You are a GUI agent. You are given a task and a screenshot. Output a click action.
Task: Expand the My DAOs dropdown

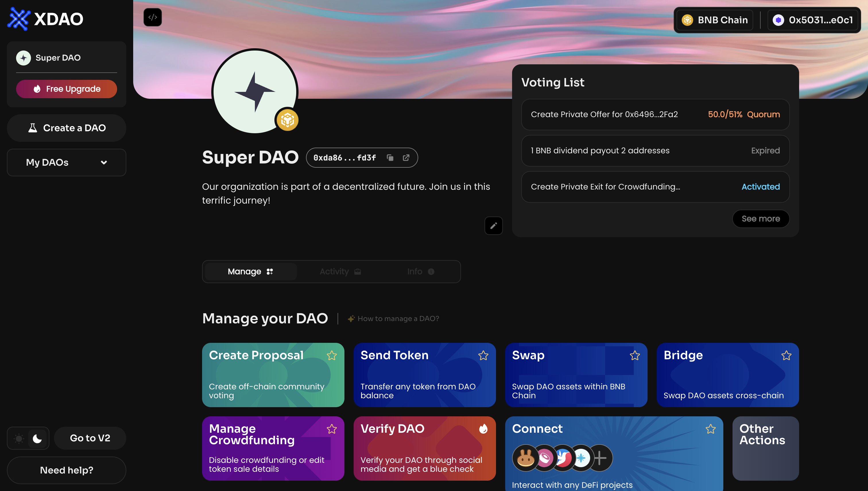pyautogui.click(x=66, y=163)
